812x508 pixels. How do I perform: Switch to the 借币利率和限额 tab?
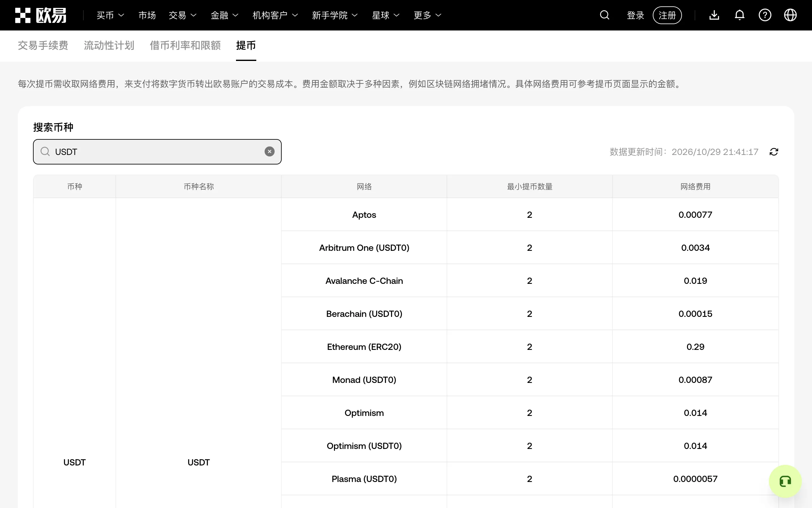coord(185,45)
